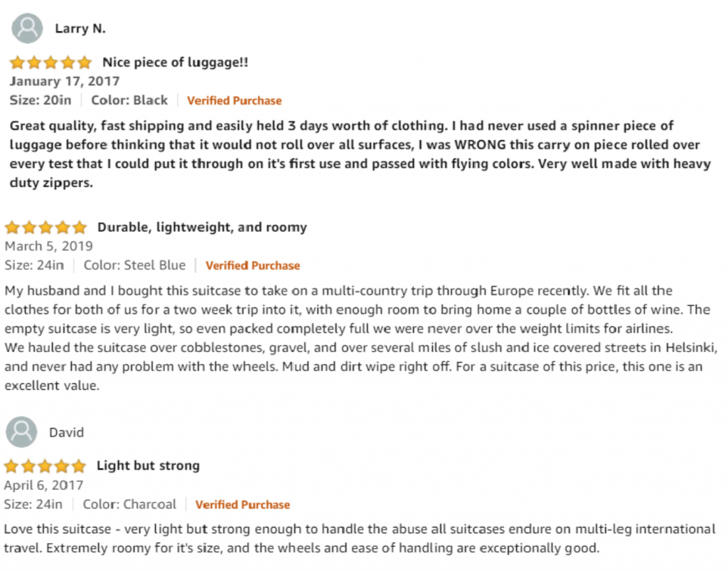This screenshot has height=571, width=728.
Task: Select 'Color: Charcoal' variant text
Action: (x=129, y=505)
